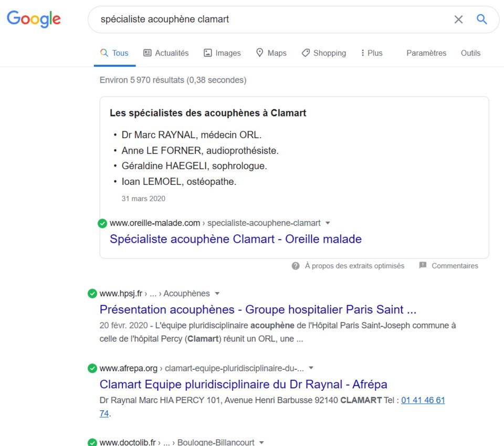Expand the dropdown arrow after oreille-malade.com URL
504x446 pixels.
pyautogui.click(x=328, y=223)
